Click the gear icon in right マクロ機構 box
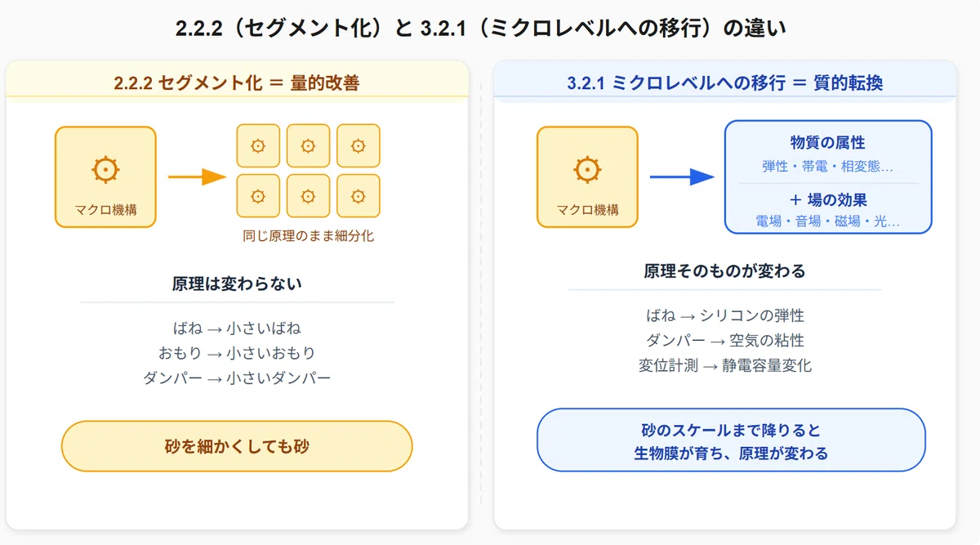Screen dimensions: 980x545 (587, 169)
